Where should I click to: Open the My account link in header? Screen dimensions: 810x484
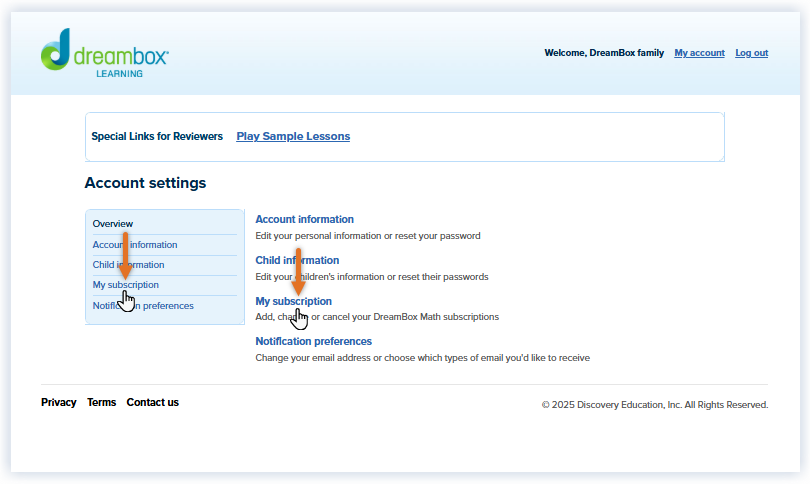point(699,53)
